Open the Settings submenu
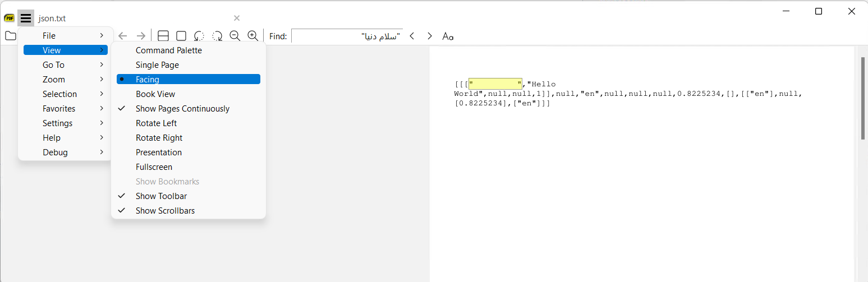The image size is (868, 282). point(66,123)
